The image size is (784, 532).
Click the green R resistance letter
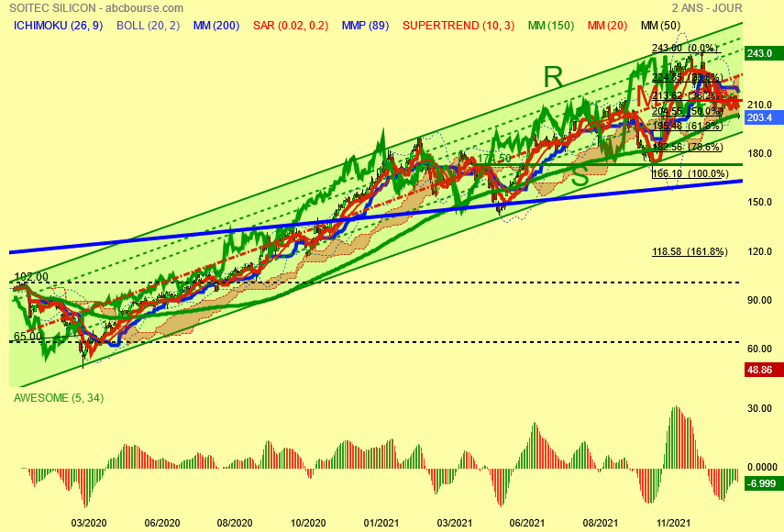[x=553, y=77]
